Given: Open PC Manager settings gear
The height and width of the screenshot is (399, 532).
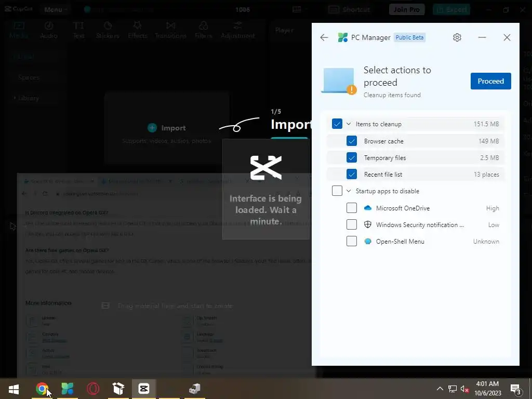Looking at the screenshot, I should pos(457,37).
